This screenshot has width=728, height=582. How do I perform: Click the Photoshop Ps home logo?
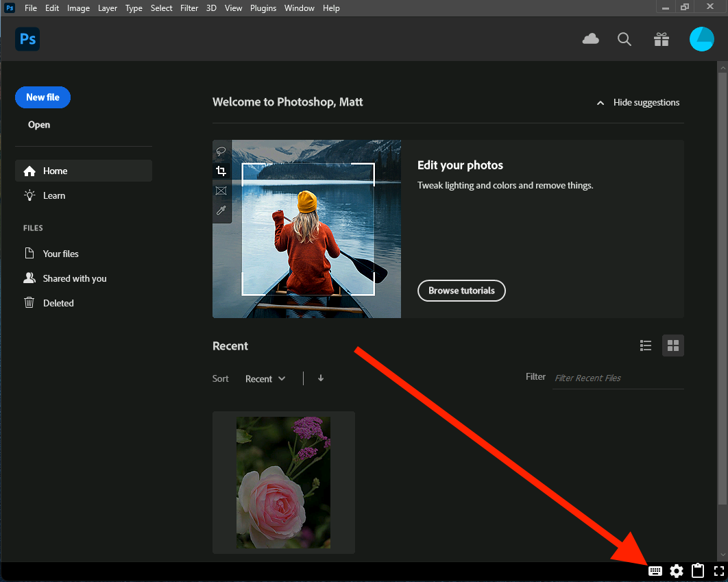[27, 40]
